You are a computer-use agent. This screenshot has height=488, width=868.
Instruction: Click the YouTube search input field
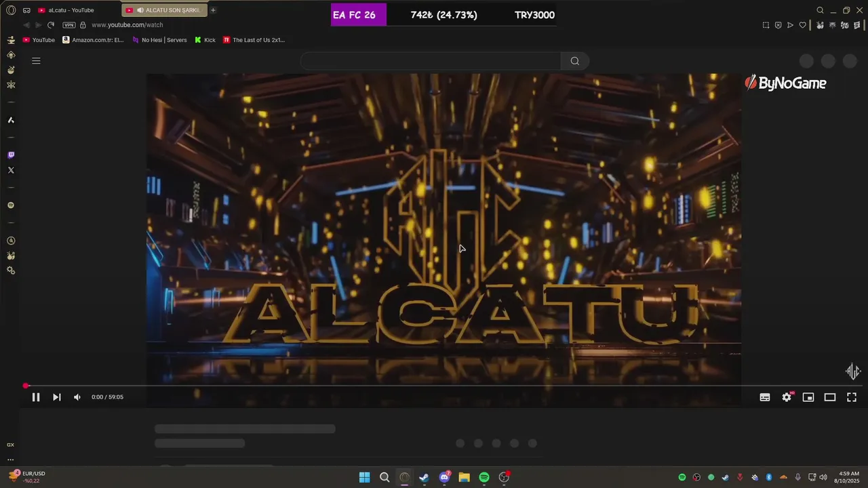tap(430, 61)
